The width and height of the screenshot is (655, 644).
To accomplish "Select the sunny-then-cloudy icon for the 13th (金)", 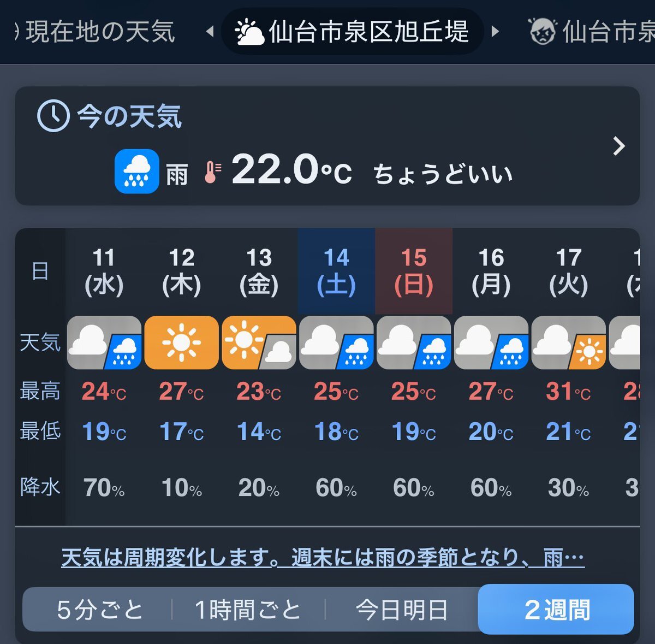I will click(259, 342).
